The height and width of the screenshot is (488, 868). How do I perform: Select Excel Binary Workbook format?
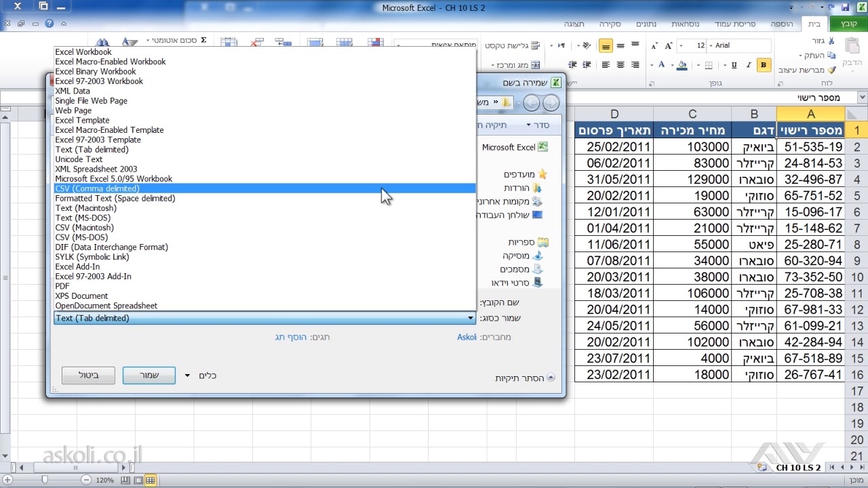pyautogui.click(x=264, y=71)
